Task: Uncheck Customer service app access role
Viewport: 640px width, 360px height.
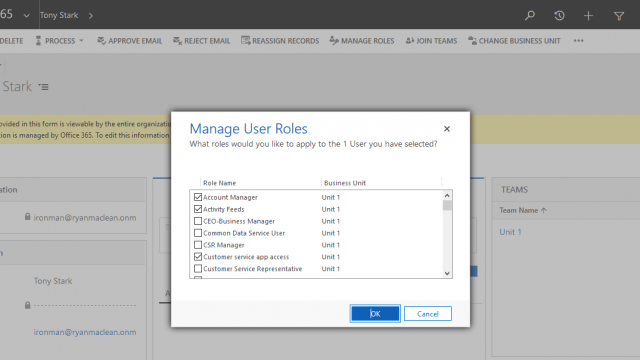Action: point(198,257)
